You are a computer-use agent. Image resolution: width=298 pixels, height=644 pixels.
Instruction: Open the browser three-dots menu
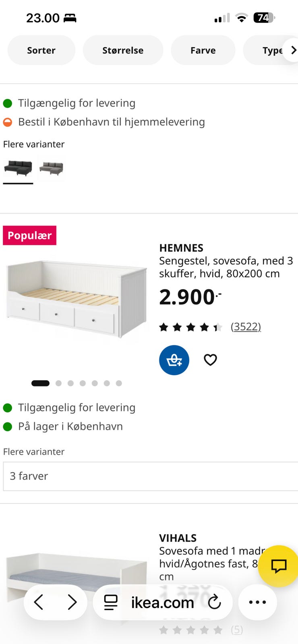coord(257,602)
